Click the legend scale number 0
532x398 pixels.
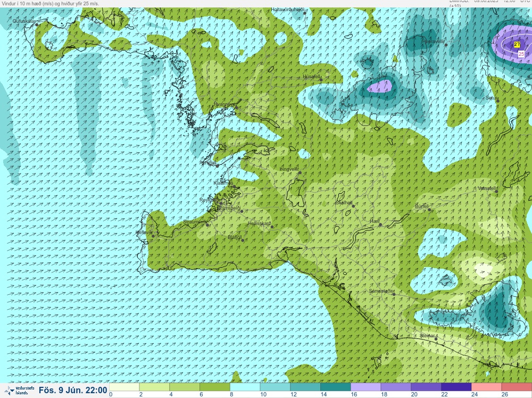(111, 395)
